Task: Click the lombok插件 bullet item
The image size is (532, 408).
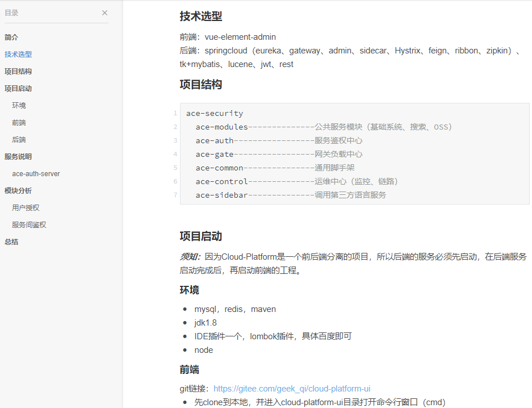Action: click(x=273, y=336)
